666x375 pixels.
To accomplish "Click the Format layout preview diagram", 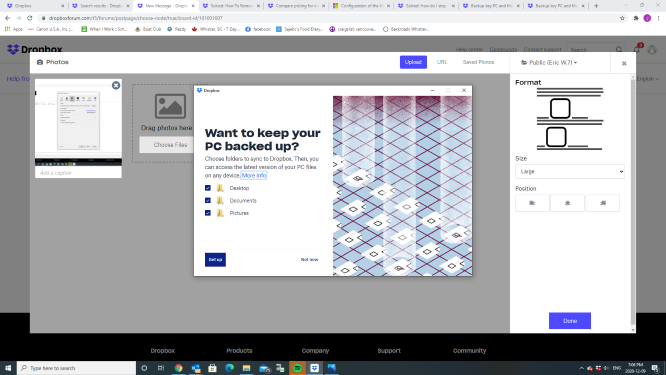I will (x=570, y=119).
